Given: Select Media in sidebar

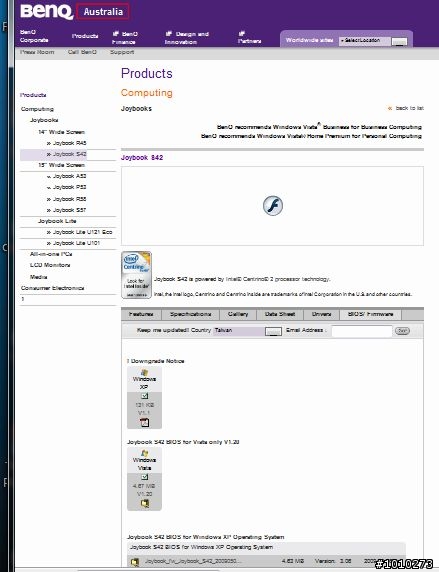Looking at the screenshot, I should [38, 277].
